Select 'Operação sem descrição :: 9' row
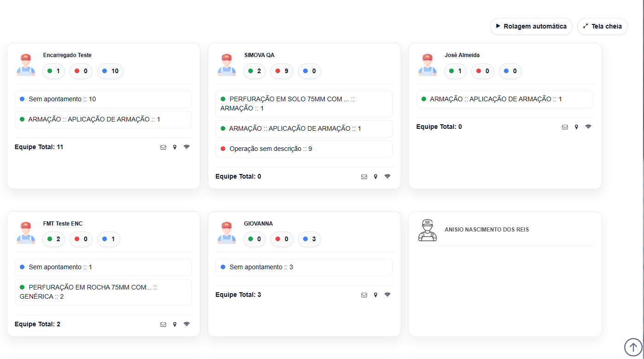Image resolution: width=644 pixels, height=359 pixels. 304,149
